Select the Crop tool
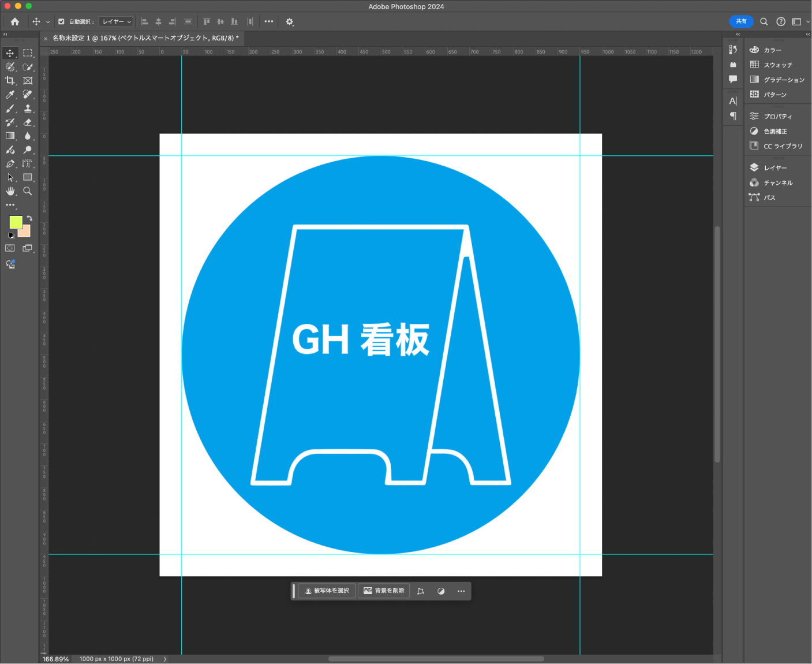 coord(10,81)
